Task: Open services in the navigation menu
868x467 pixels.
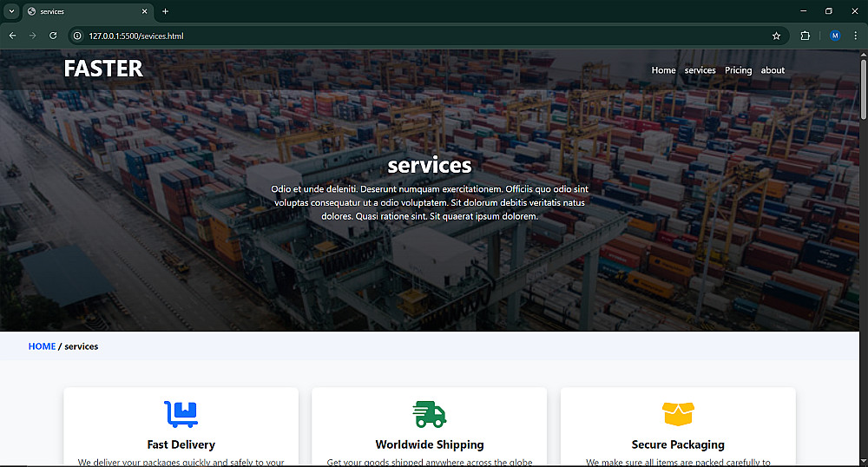Action: tap(700, 70)
